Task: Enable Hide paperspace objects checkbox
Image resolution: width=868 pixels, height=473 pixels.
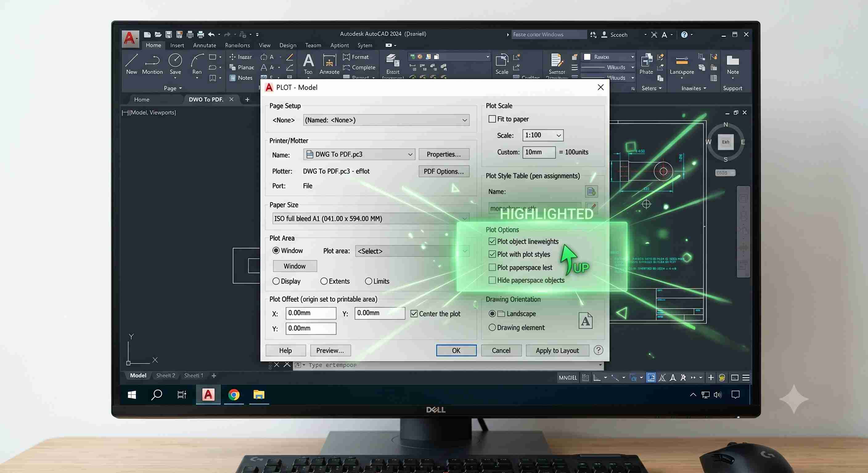Action: pyautogui.click(x=492, y=280)
